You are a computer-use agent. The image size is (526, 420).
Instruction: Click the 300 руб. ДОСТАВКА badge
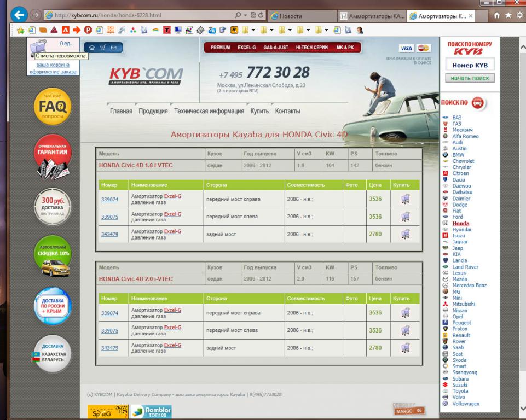(x=53, y=207)
